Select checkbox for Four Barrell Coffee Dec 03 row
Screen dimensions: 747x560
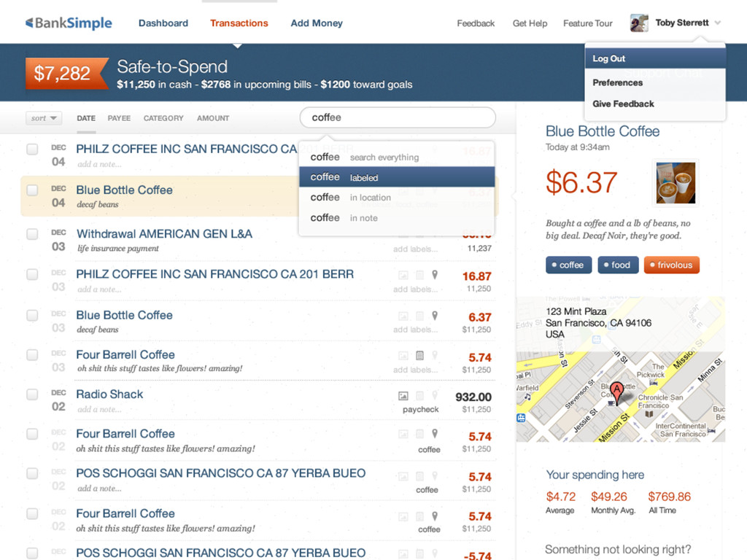click(32, 355)
